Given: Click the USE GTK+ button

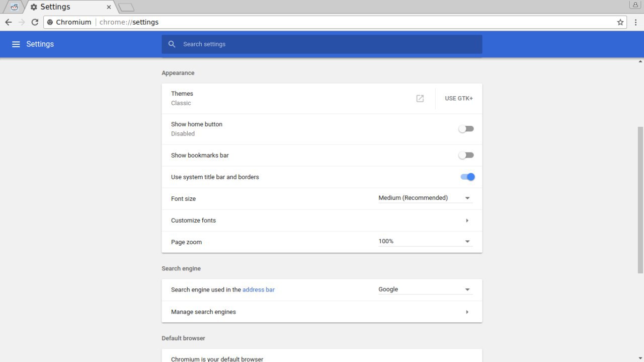Looking at the screenshot, I should [459, 99].
